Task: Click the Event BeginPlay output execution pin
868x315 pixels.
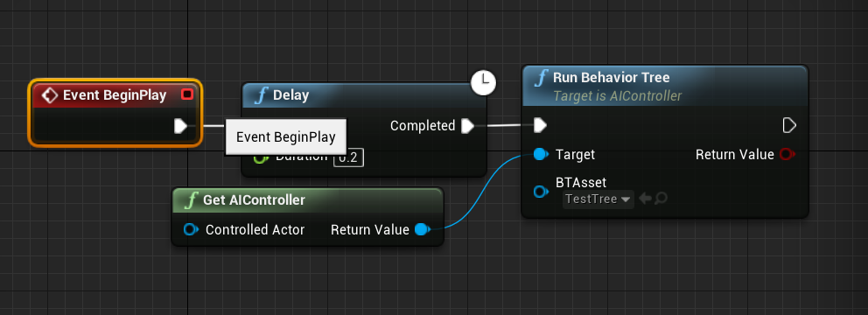Action: pos(180,126)
